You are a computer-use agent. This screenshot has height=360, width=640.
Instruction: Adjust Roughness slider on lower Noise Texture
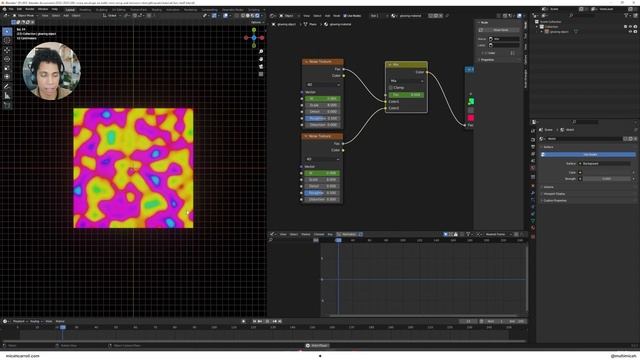(x=323, y=193)
